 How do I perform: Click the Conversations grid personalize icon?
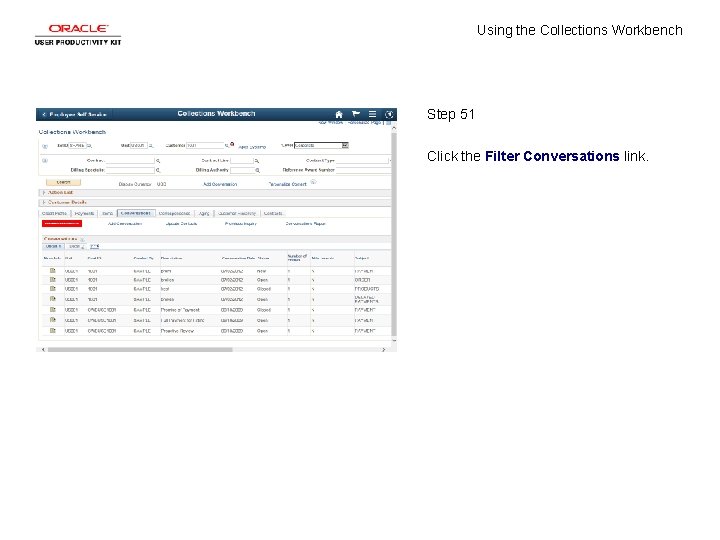(x=82, y=240)
